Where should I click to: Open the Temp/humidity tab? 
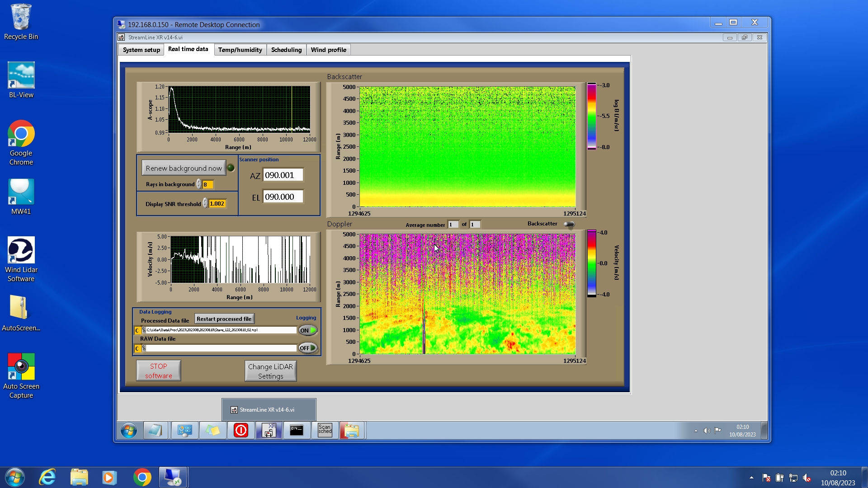pos(240,50)
